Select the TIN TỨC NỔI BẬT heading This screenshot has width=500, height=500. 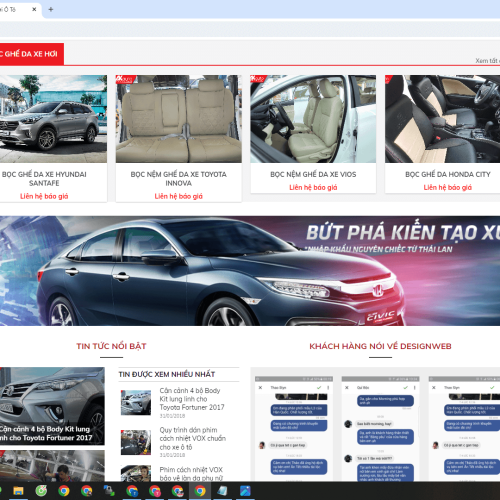(111, 346)
